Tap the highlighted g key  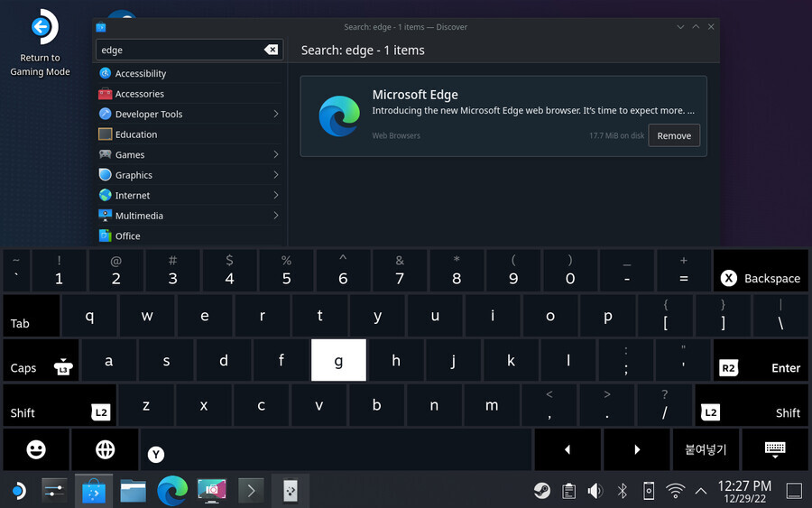(338, 360)
